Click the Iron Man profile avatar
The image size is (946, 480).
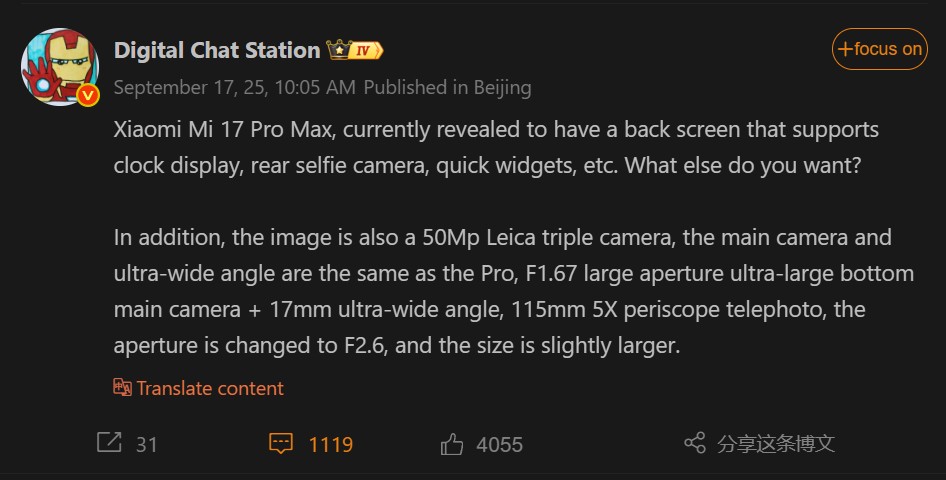pyautogui.click(x=59, y=65)
